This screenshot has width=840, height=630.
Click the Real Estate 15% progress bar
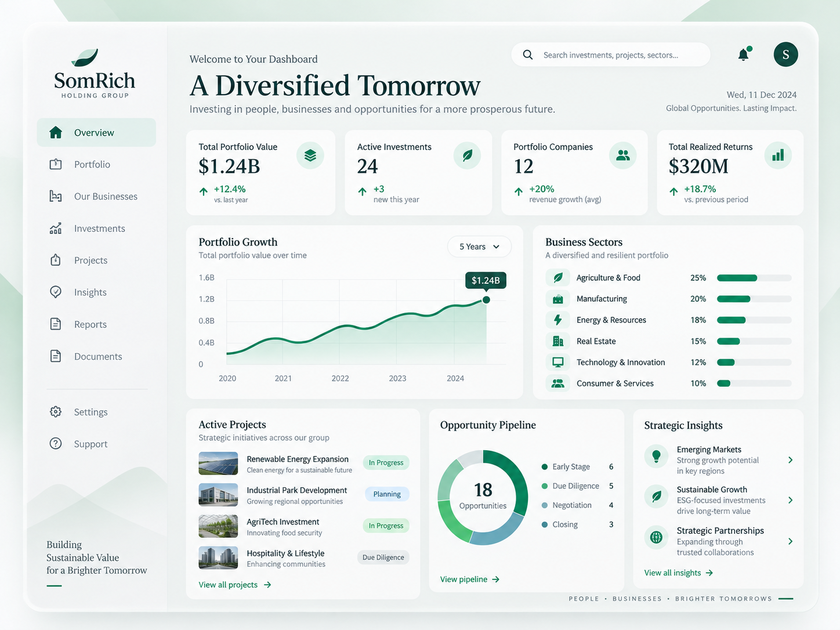pos(754,341)
